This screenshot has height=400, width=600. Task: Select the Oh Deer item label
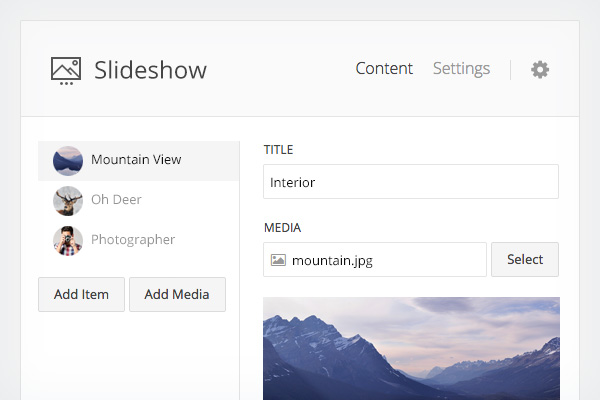pos(116,200)
